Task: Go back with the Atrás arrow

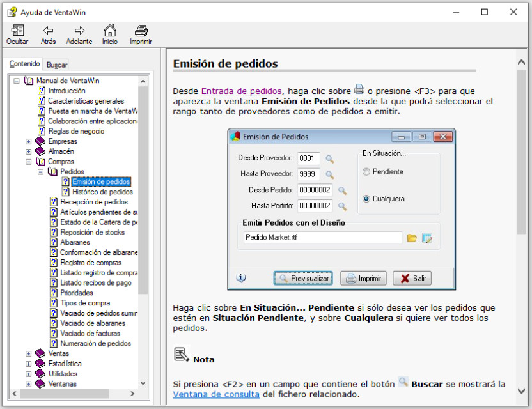Action: pos(48,31)
